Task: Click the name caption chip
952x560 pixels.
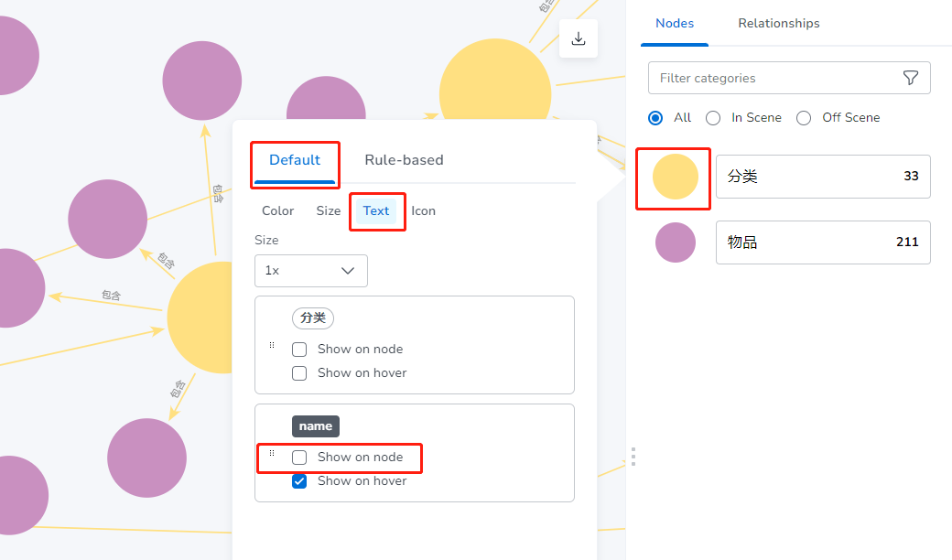Action: click(x=316, y=425)
